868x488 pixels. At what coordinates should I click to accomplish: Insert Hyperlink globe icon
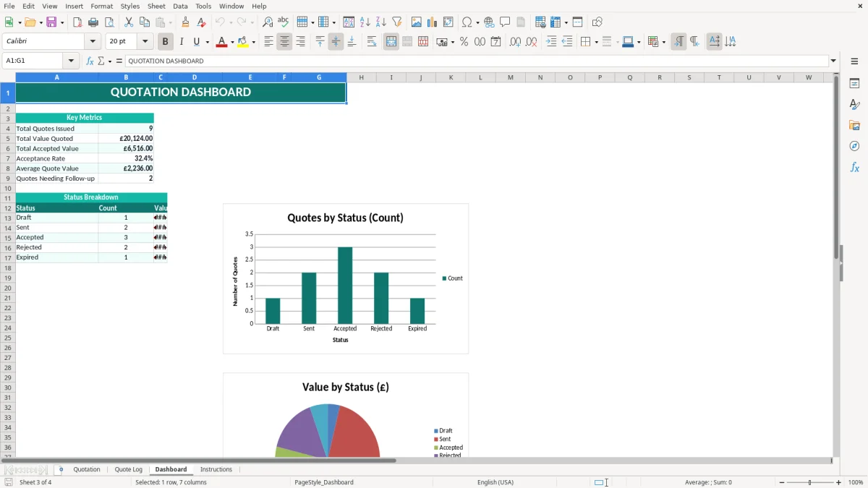click(x=490, y=22)
